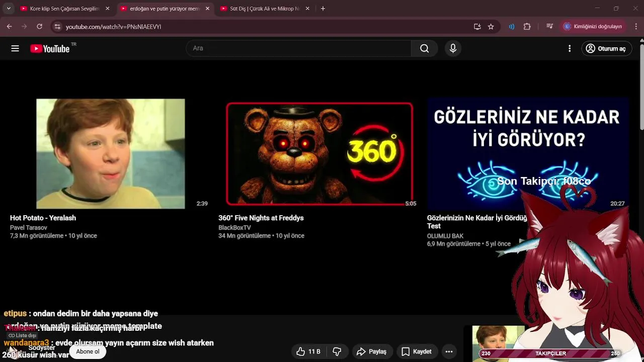644x362 pixels.
Task: Open YouTube settings three-dot menu
Action: tap(570, 48)
